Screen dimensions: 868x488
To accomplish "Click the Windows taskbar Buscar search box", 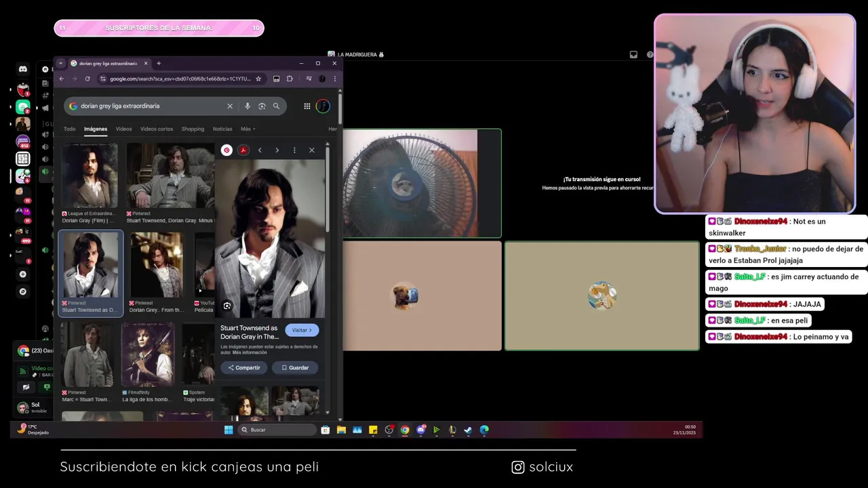I will coord(277,430).
